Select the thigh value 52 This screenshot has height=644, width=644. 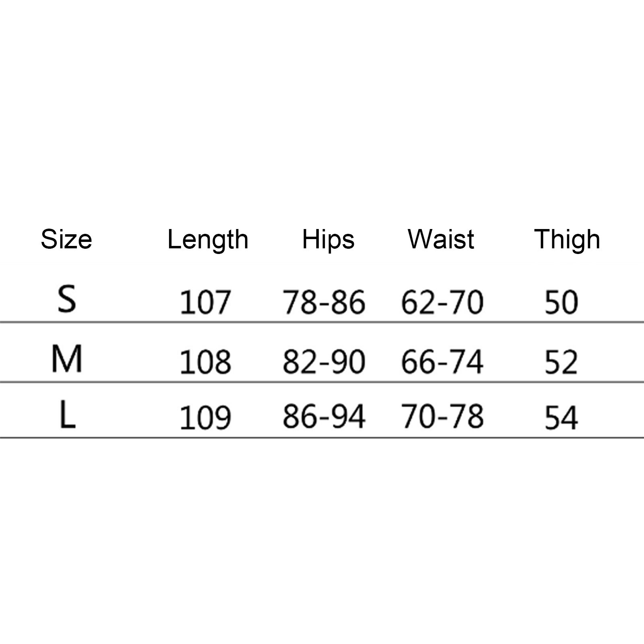point(561,361)
